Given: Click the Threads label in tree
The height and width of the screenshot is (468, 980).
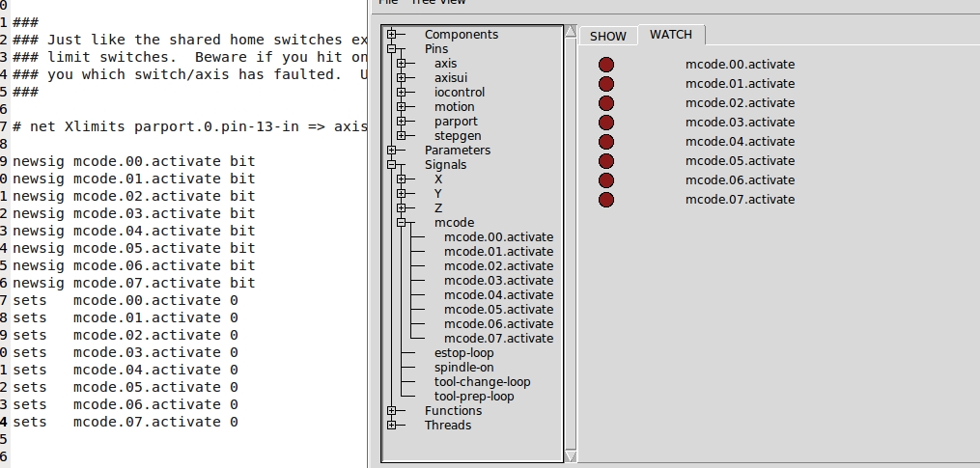Looking at the screenshot, I should 447,425.
